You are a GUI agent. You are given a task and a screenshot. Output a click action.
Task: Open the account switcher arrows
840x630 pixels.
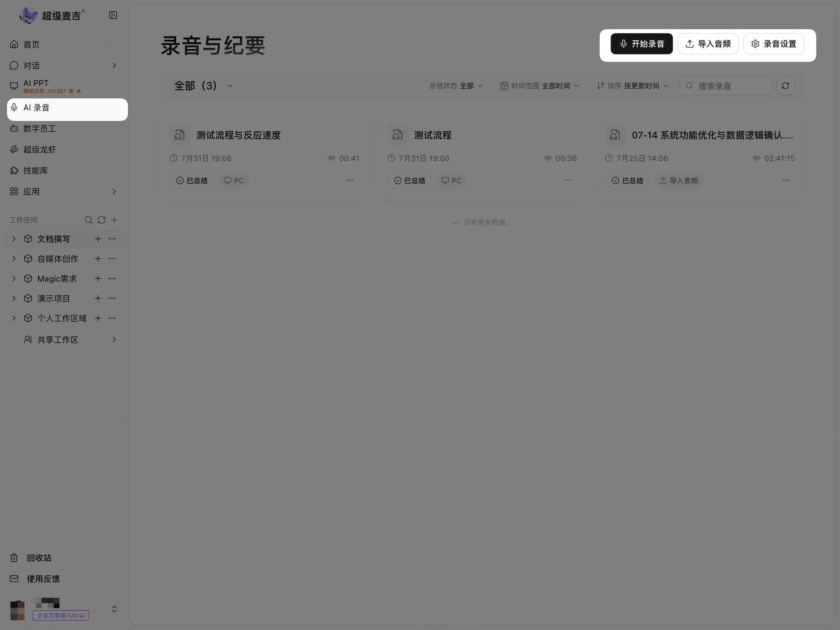(114, 609)
